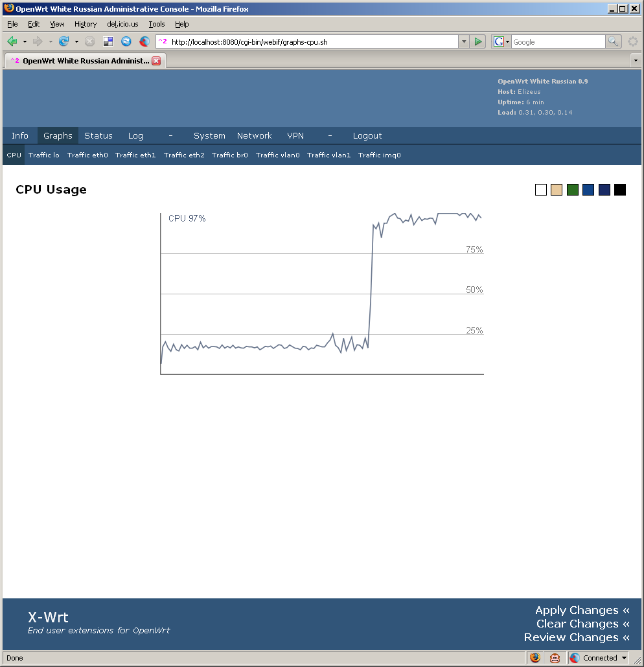Reload the page with the refresh icon
This screenshot has height=667, width=644.
coord(64,41)
